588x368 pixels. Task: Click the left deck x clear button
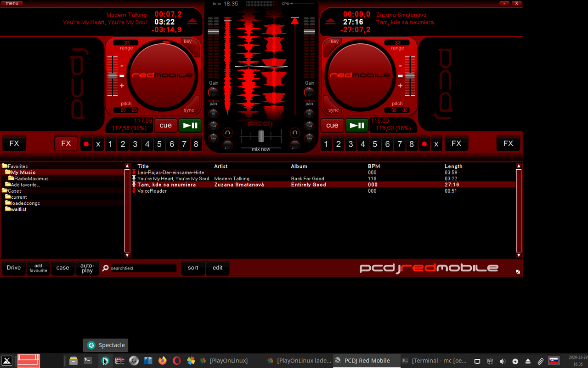(98, 144)
